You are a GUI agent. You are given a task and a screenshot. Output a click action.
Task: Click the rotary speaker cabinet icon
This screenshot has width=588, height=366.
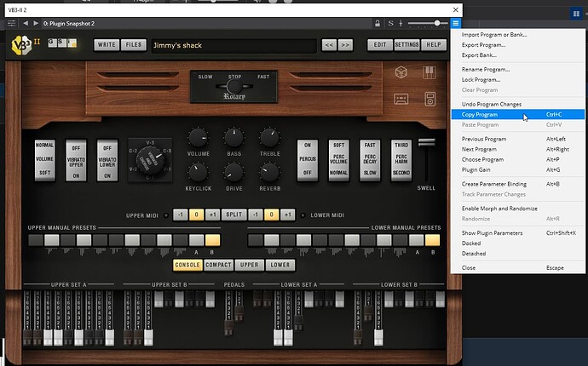coord(430,100)
